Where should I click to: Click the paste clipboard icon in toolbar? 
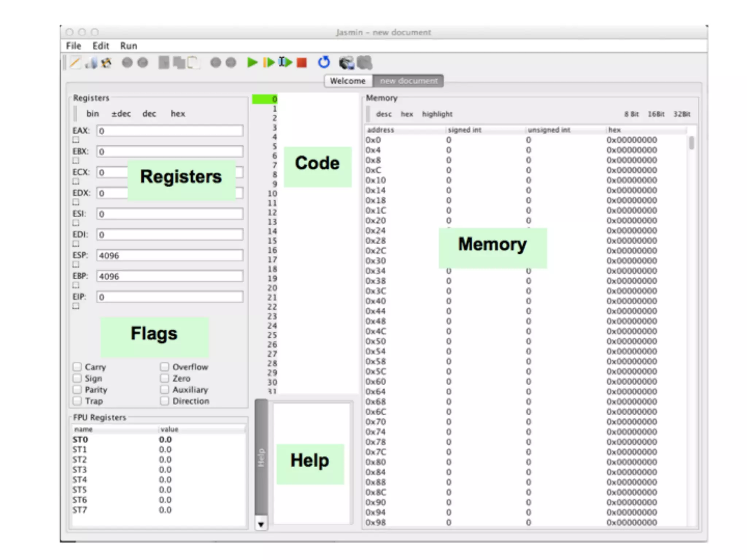[194, 63]
